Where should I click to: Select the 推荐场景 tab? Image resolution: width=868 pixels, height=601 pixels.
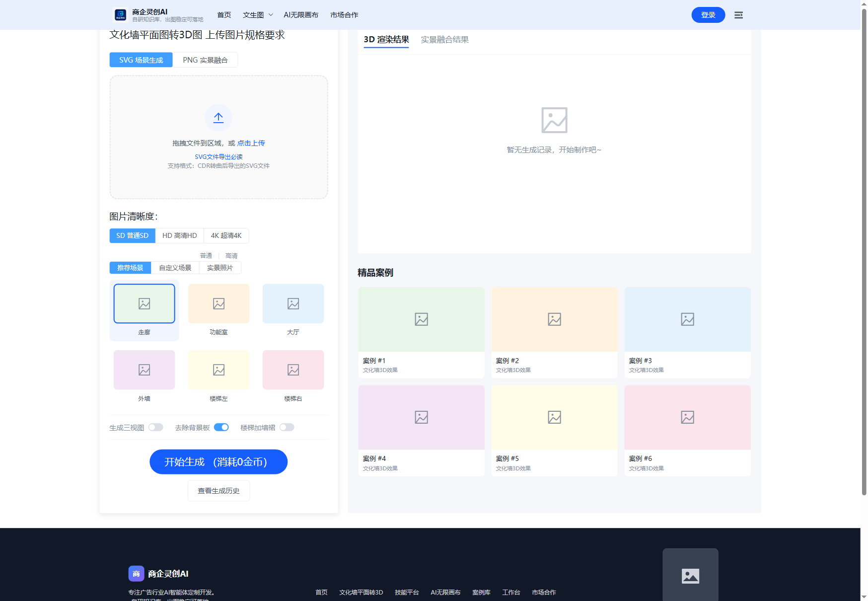[x=130, y=268]
